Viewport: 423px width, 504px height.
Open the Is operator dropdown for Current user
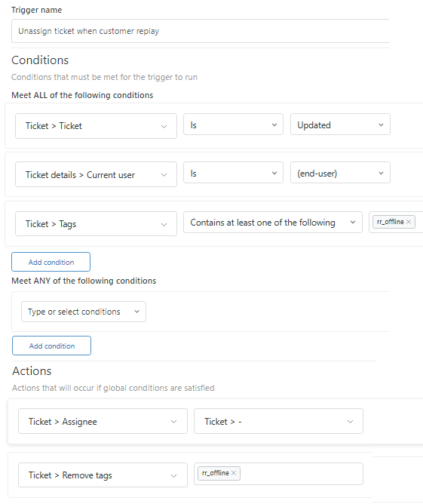tap(233, 173)
